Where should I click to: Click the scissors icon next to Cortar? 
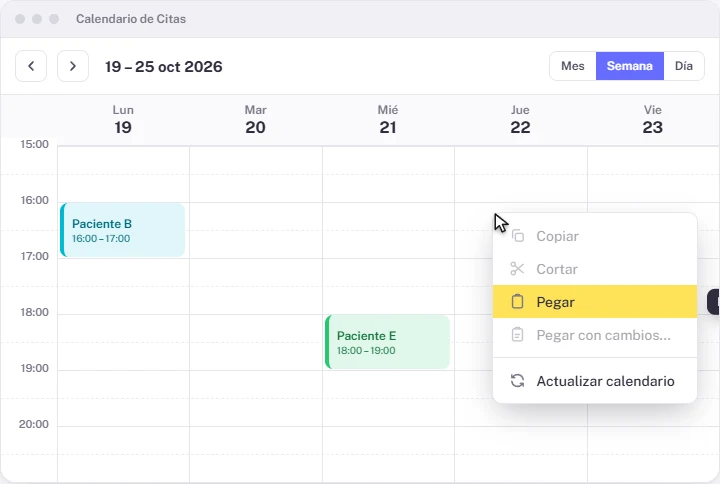click(518, 269)
